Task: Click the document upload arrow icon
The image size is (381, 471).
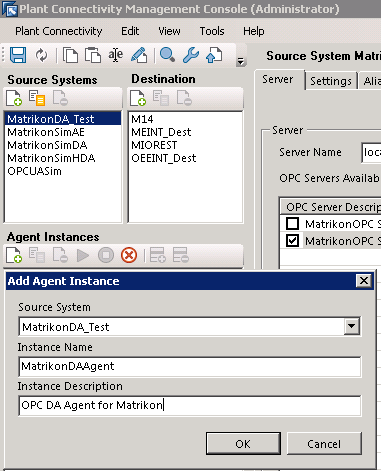Action: pyautogui.click(x=214, y=55)
